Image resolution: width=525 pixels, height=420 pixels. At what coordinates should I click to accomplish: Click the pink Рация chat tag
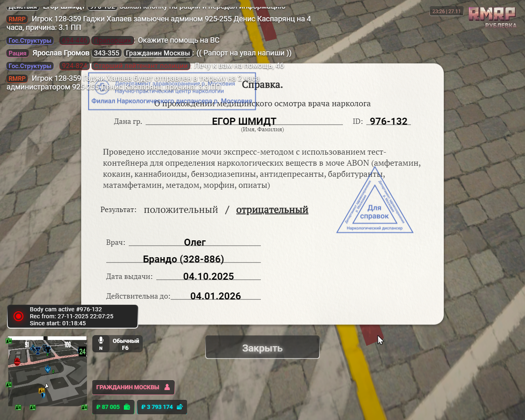point(17,53)
